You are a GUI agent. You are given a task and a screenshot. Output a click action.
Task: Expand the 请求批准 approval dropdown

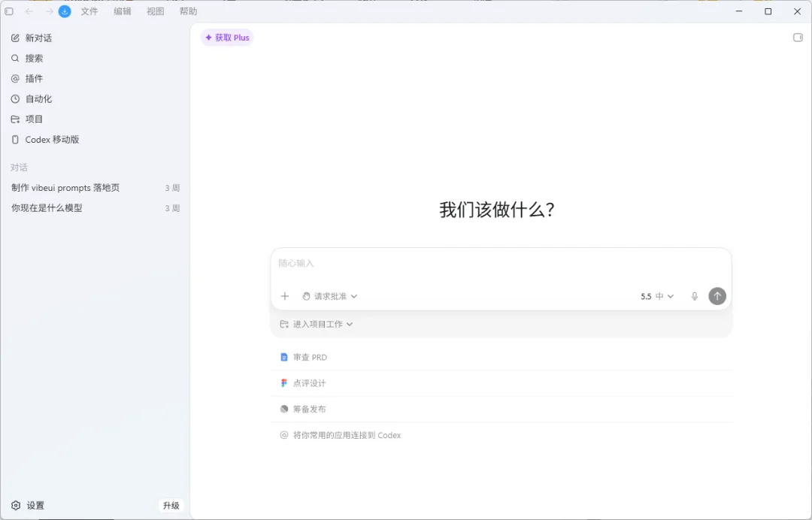point(330,296)
